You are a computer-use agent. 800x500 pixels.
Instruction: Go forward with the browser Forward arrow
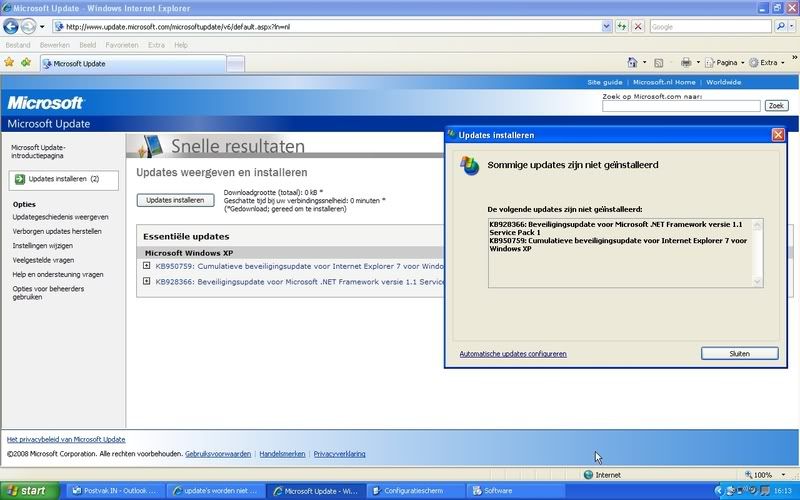(x=29, y=26)
